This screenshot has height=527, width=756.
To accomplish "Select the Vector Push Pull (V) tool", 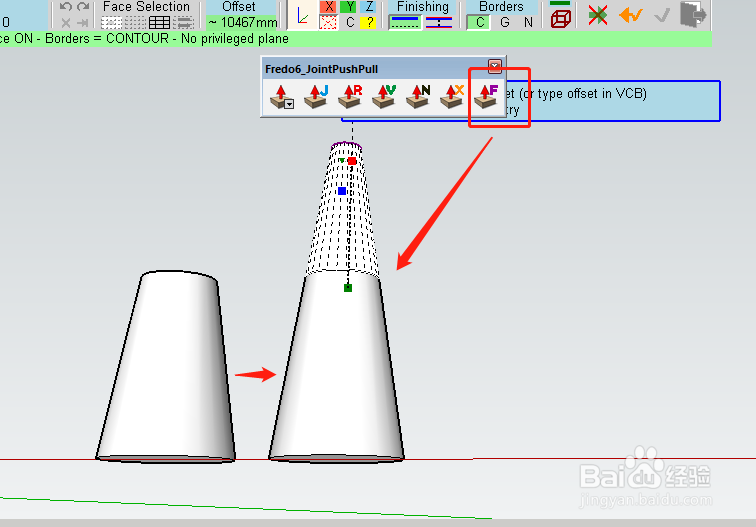I will pos(384,96).
